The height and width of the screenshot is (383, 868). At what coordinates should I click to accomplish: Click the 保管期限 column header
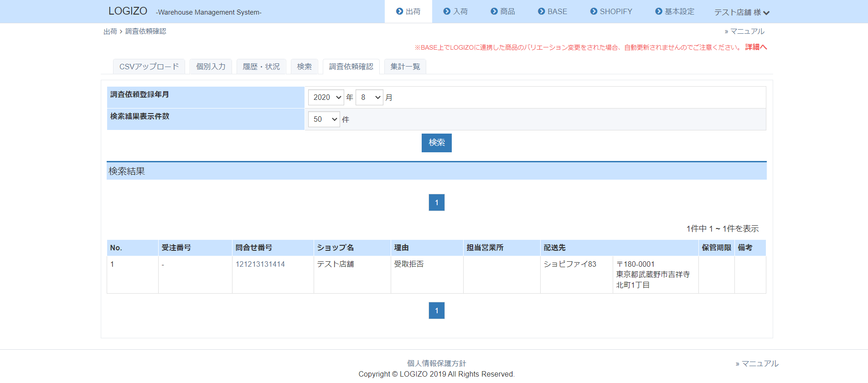[716, 248]
